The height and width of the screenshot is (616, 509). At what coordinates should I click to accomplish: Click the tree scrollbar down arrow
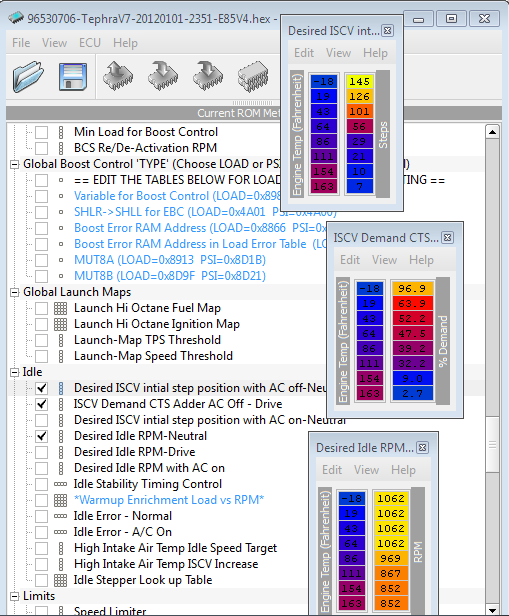[492, 609]
